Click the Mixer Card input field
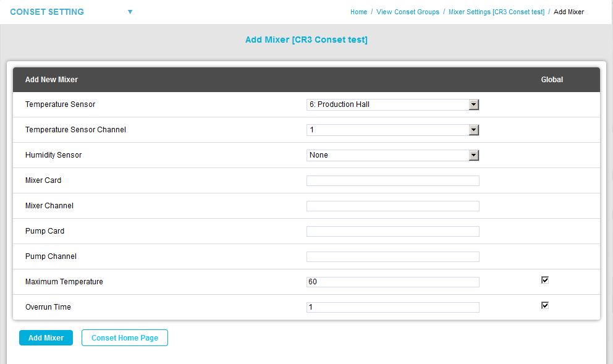Image resolution: width=613 pixels, height=364 pixels. [x=392, y=180]
